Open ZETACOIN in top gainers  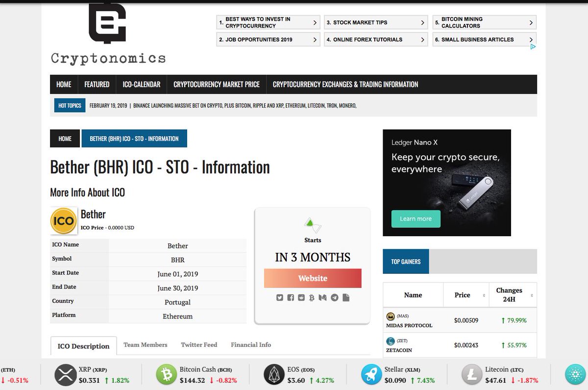(399, 350)
